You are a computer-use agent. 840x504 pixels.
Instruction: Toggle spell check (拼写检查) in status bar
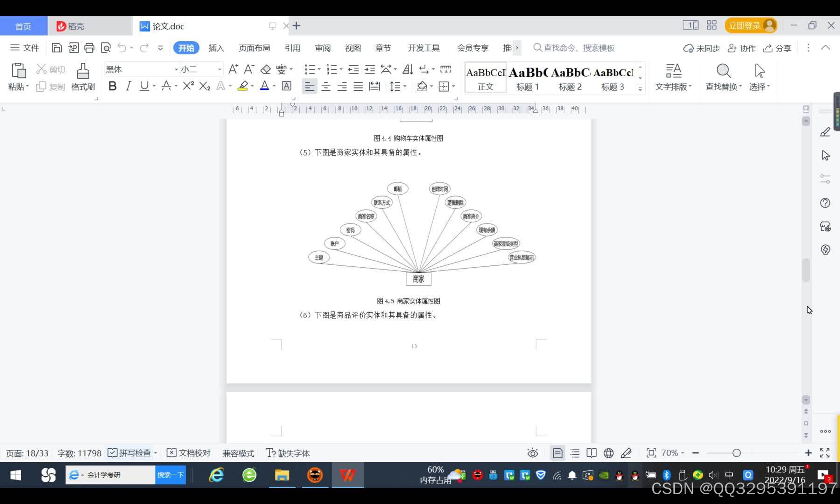tap(130, 453)
